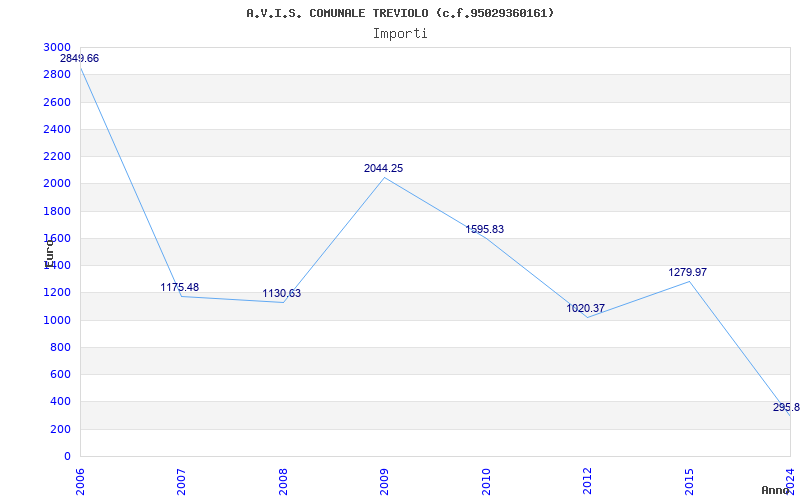
Task: Click the 2600 y-axis tick label
Action: (57, 102)
